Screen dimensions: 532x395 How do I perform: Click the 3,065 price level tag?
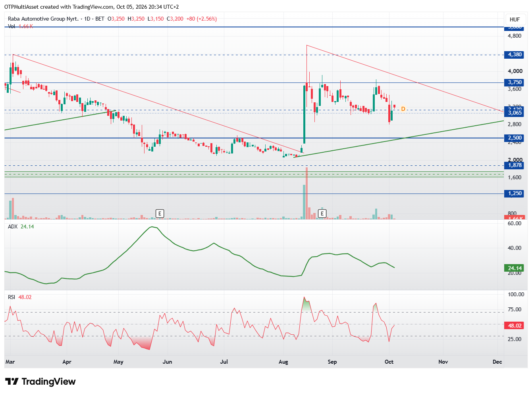point(515,113)
